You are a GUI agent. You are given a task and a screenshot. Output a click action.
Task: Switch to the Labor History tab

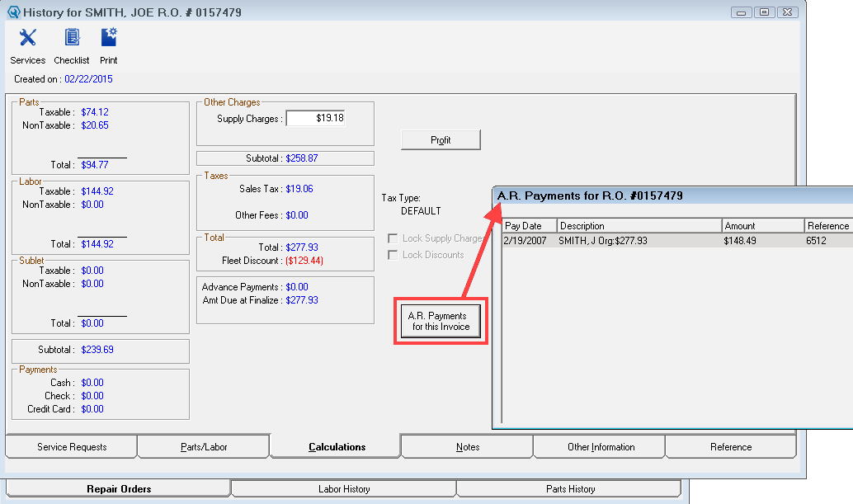(x=344, y=489)
